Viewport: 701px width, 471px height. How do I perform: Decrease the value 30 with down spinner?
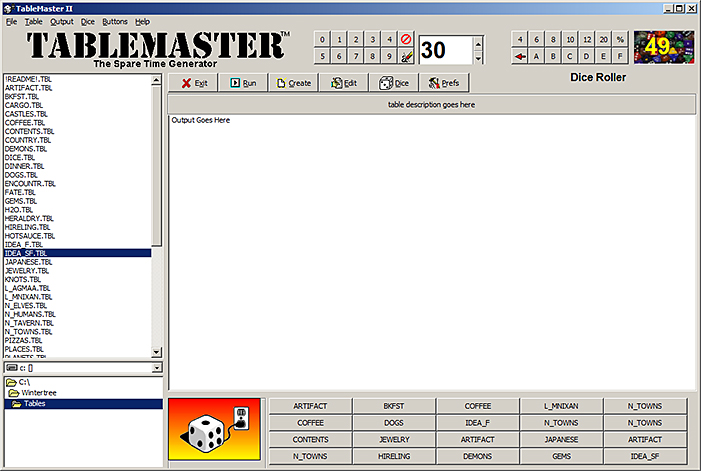point(478,57)
